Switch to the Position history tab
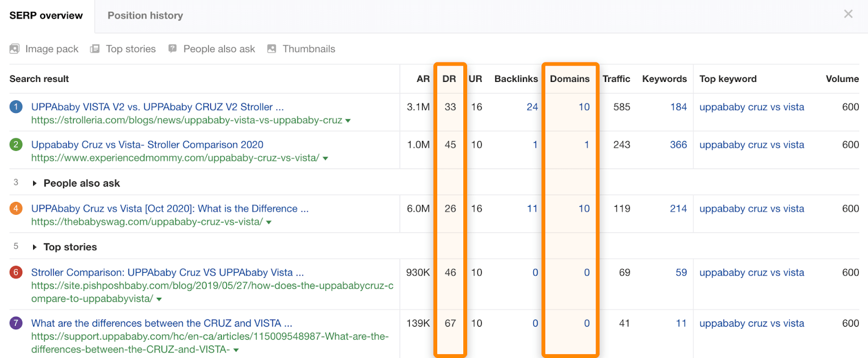 [145, 16]
